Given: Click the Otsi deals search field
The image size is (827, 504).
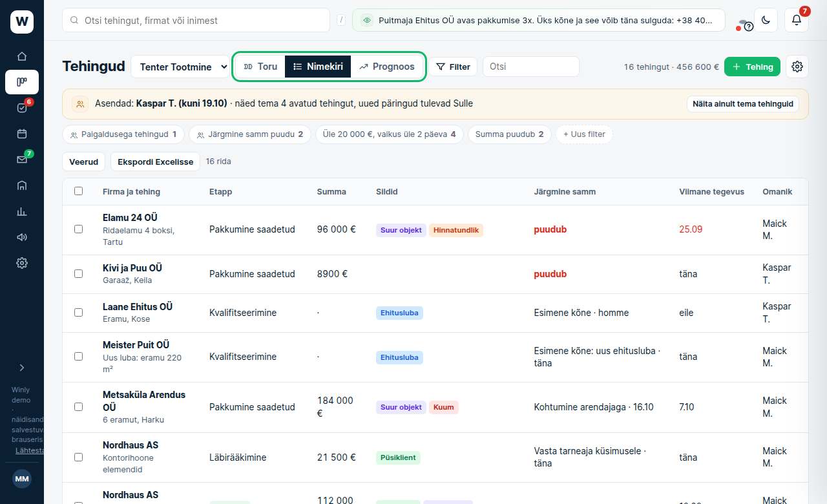Looking at the screenshot, I should coord(531,67).
